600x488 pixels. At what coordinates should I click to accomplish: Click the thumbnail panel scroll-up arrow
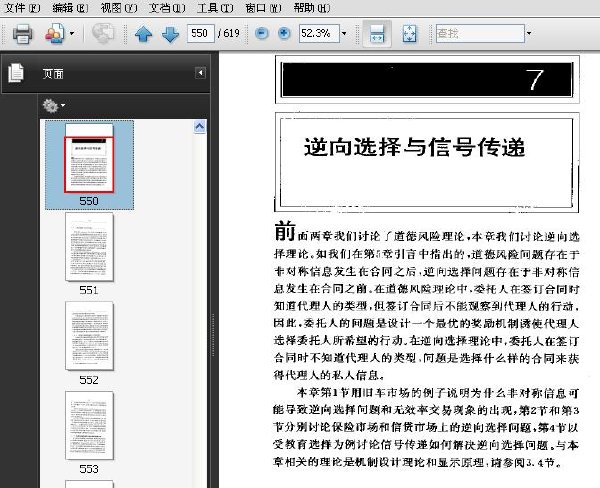point(200,126)
